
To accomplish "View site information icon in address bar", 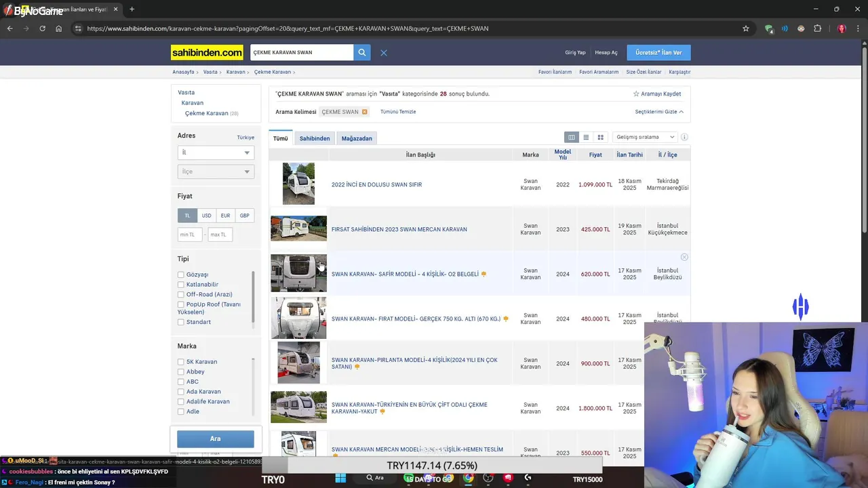I will (78, 28).
